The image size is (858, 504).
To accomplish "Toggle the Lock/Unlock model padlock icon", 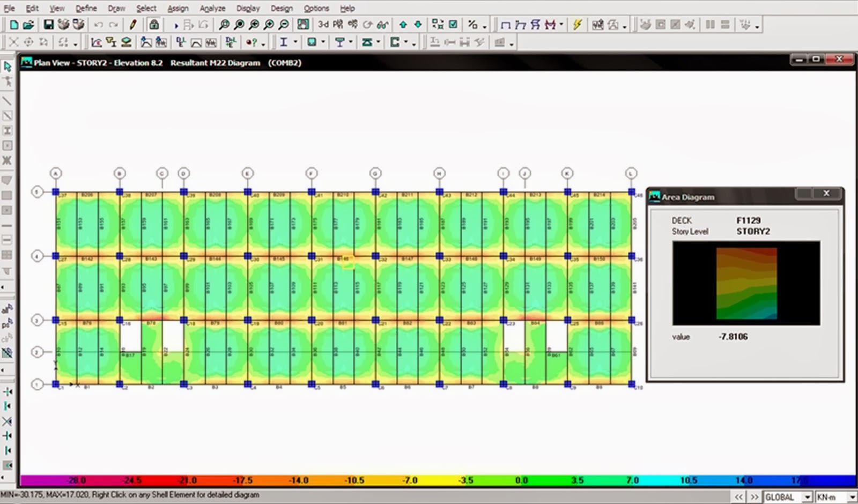I will [x=154, y=25].
